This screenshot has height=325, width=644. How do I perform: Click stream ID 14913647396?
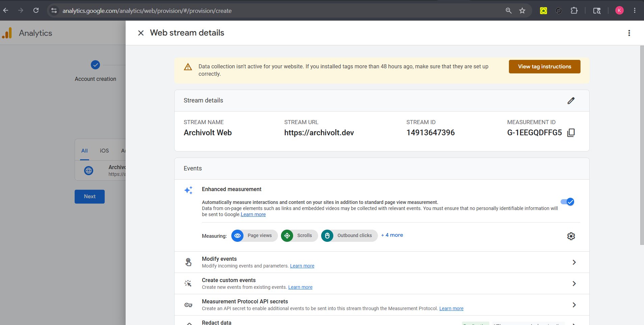point(430,133)
